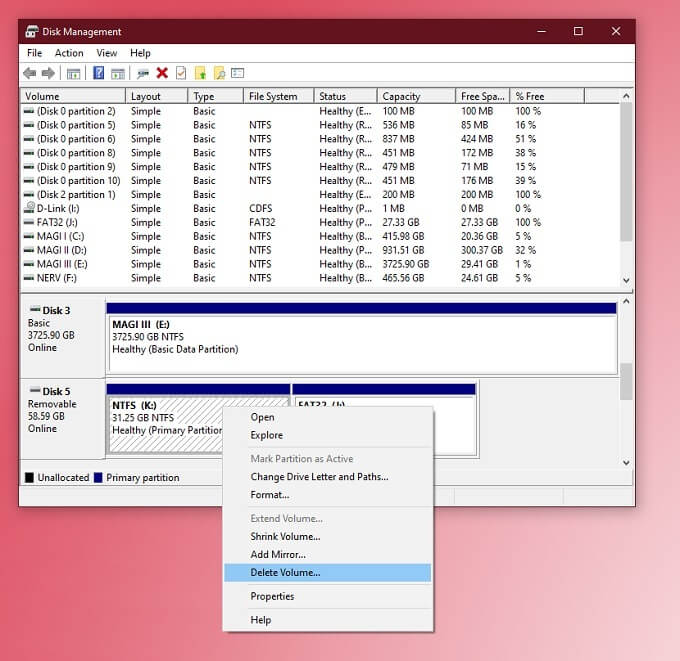Click the File System column header

click(273, 97)
